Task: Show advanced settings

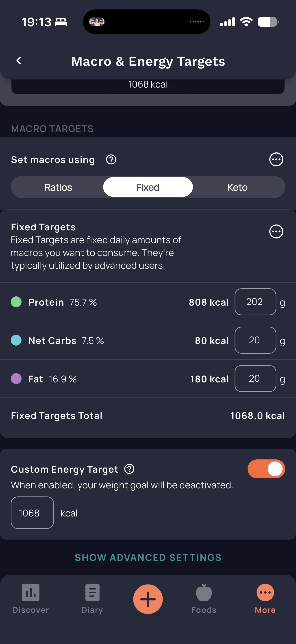Action: pyautogui.click(x=148, y=558)
